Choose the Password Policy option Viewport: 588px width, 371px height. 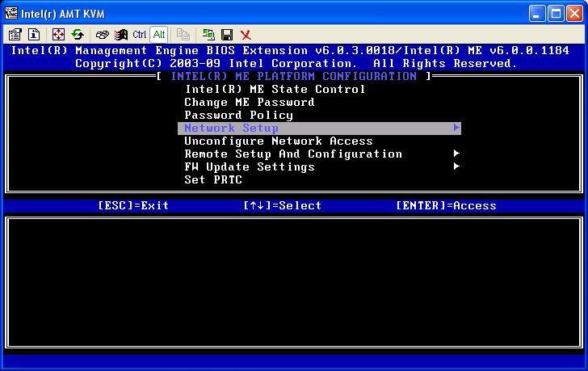pos(238,115)
